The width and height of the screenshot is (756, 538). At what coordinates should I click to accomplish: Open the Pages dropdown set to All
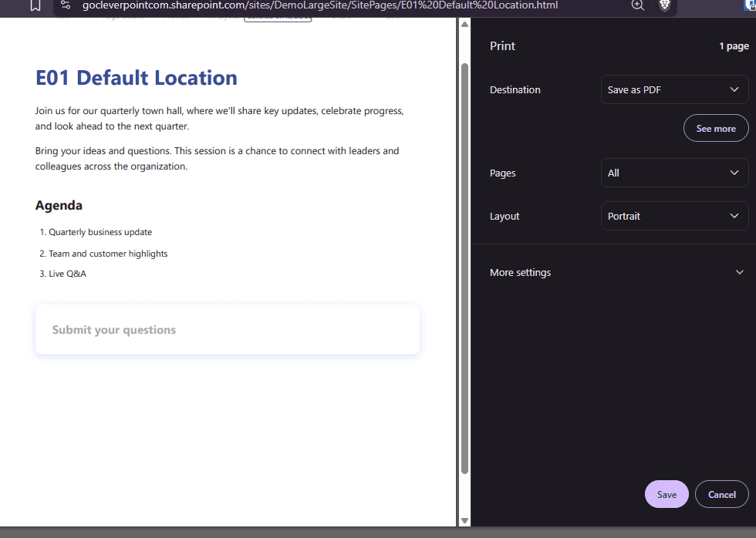pyautogui.click(x=674, y=173)
